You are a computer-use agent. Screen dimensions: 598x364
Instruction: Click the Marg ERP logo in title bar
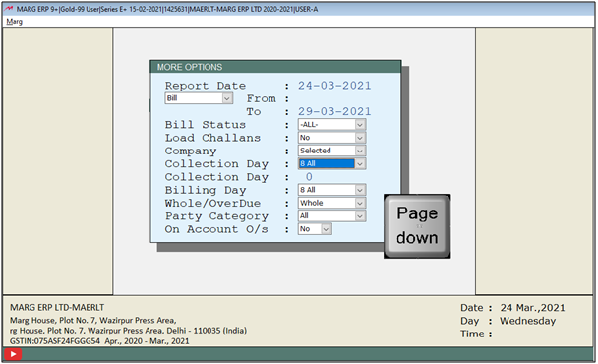tap(9, 9)
